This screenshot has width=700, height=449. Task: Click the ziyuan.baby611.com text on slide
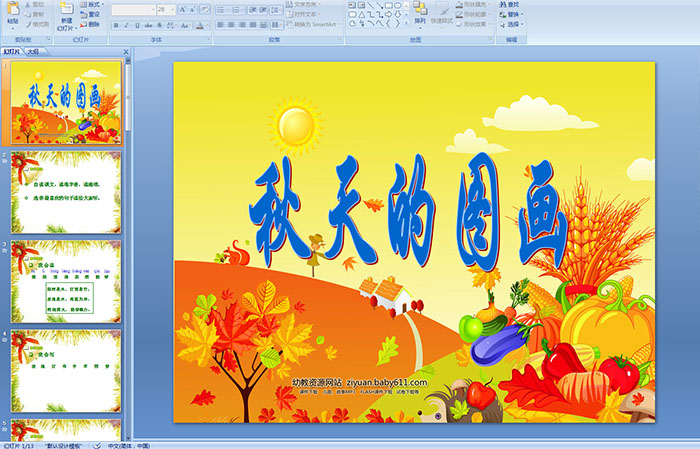[x=387, y=382]
